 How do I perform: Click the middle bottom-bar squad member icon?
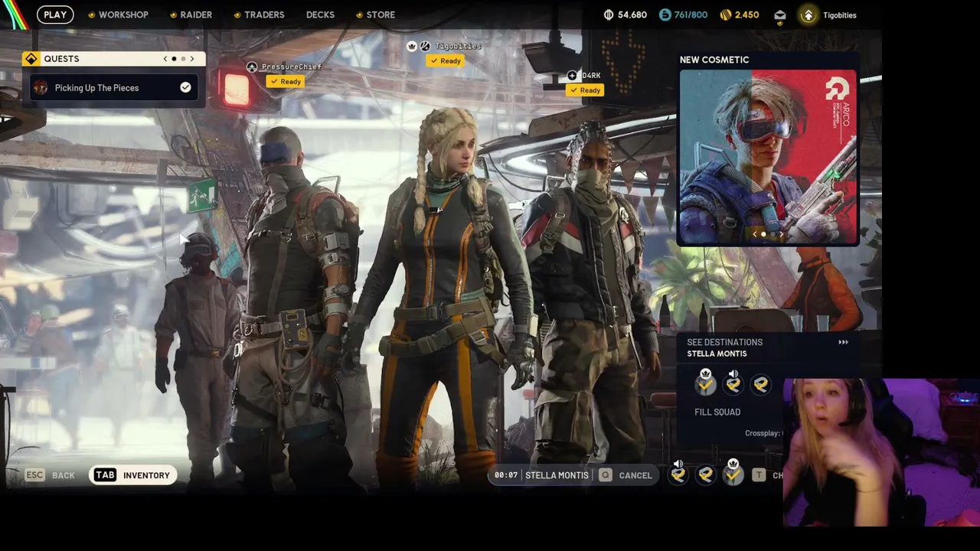(705, 476)
